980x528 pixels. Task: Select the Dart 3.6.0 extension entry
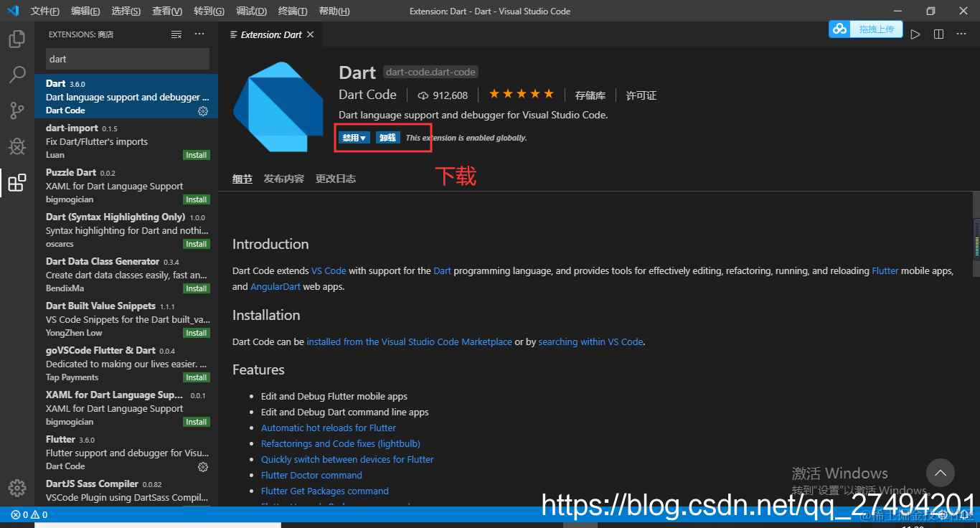tap(126, 97)
